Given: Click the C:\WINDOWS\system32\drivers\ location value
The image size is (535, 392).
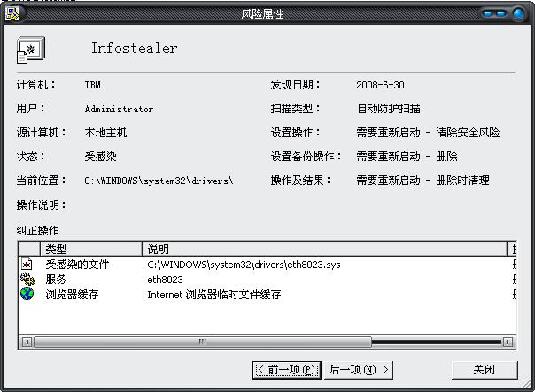Looking at the screenshot, I should (159, 181).
